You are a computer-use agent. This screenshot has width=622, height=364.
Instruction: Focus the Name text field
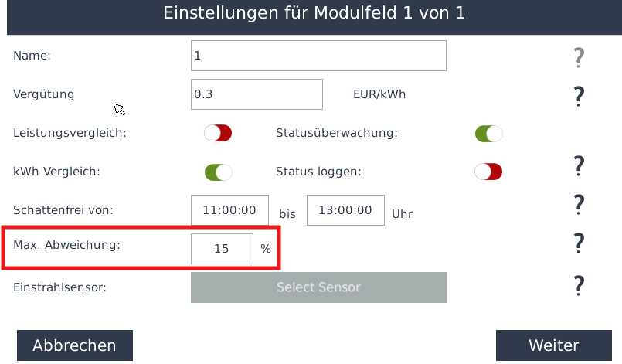tap(318, 56)
